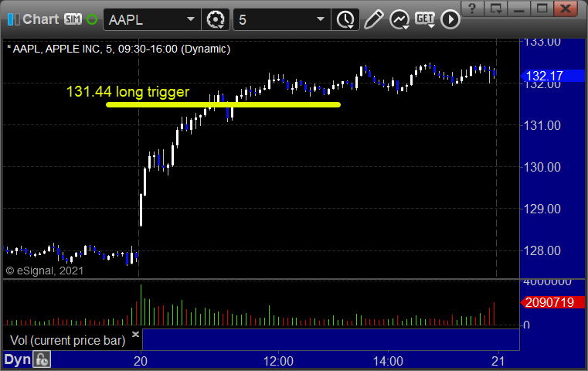Minimize the chart window

pyautogui.click(x=519, y=9)
